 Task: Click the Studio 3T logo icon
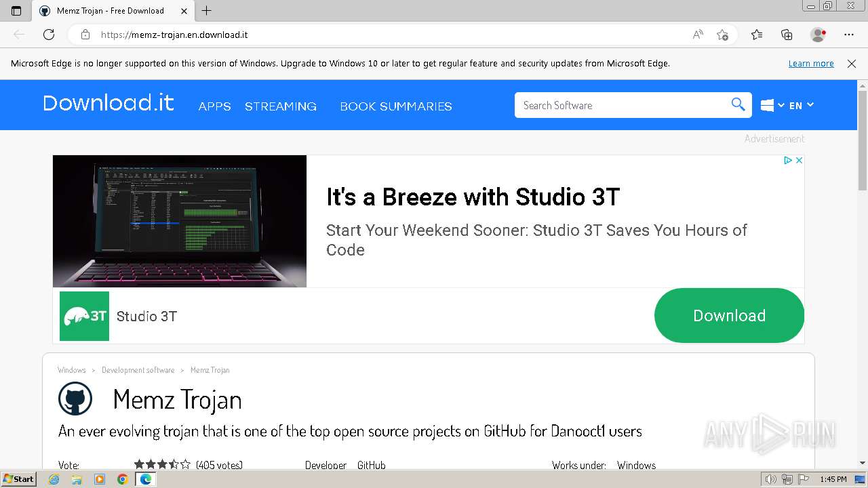[x=84, y=316]
